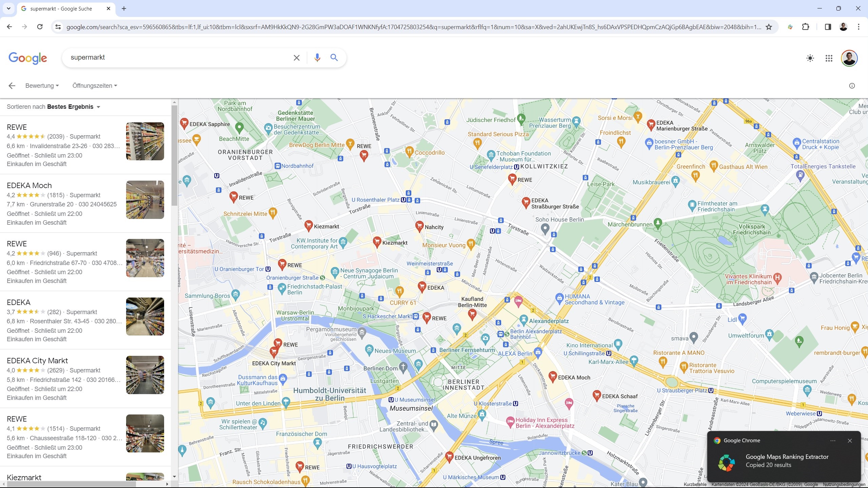Click the Google Search magnifying glass icon
Screen dimensions: 868x488
334,58
